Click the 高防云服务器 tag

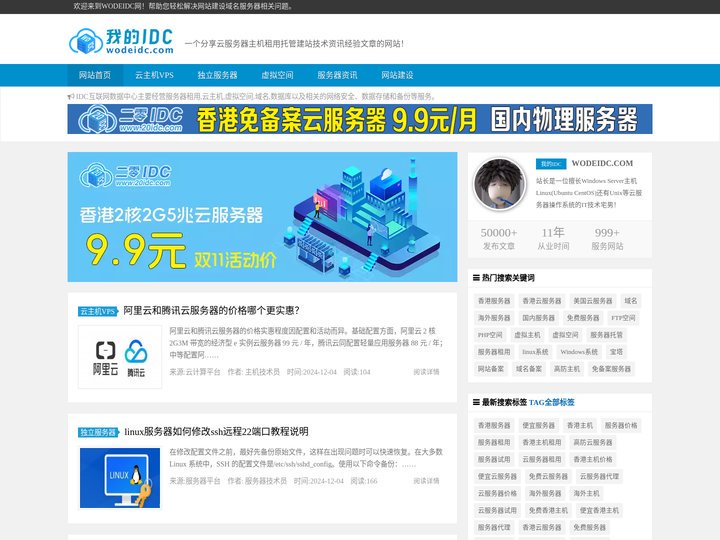pyautogui.click(x=592, y=442)
